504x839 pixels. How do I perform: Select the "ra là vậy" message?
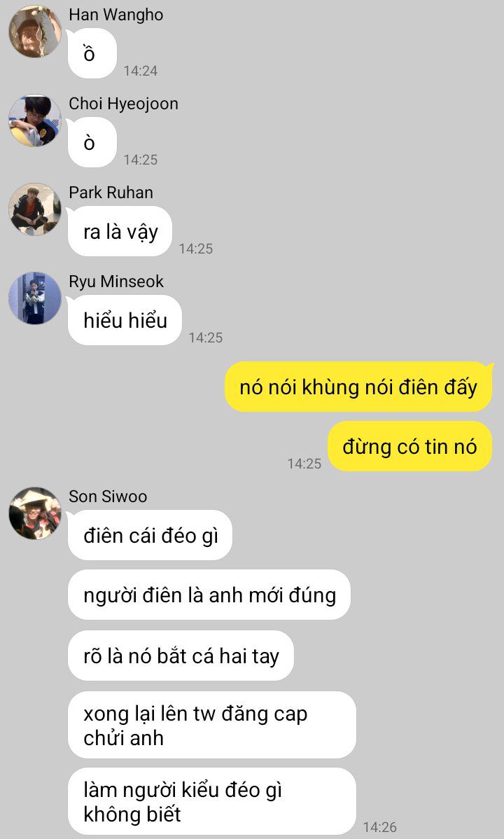pos(120,231)
